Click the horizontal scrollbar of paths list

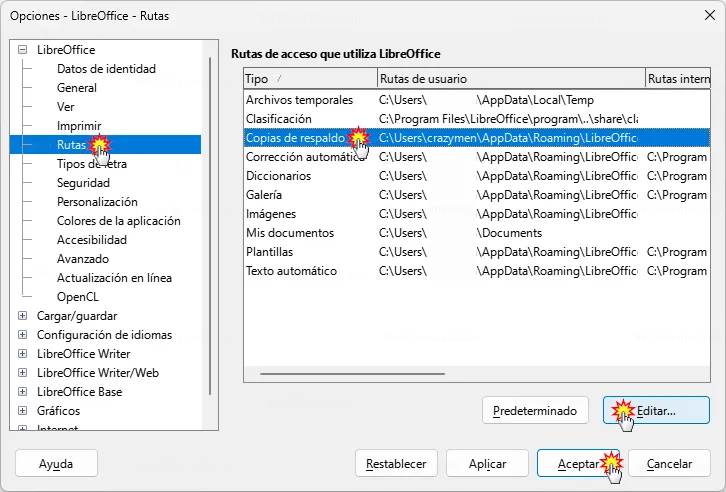[352, 374]
